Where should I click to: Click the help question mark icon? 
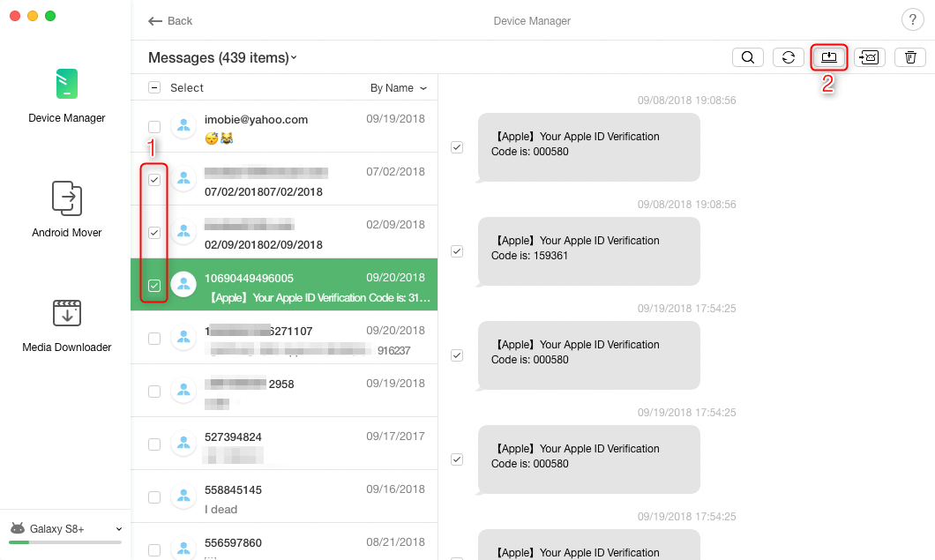(x=912, y=19)
